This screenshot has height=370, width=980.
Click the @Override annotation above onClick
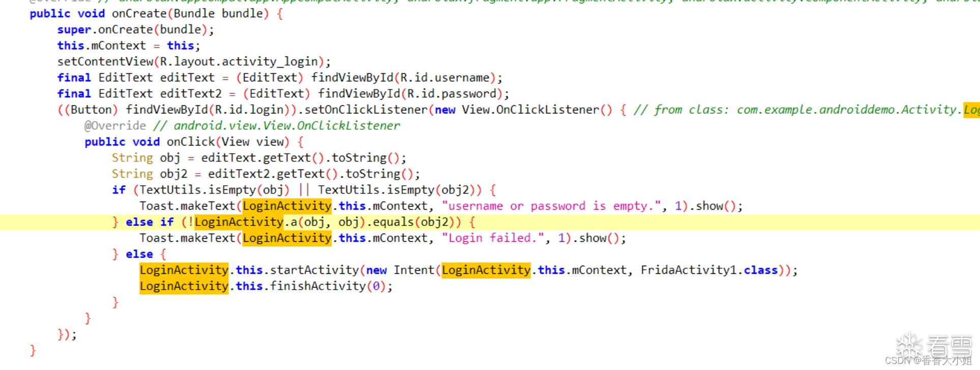click(x=115, y=126)
